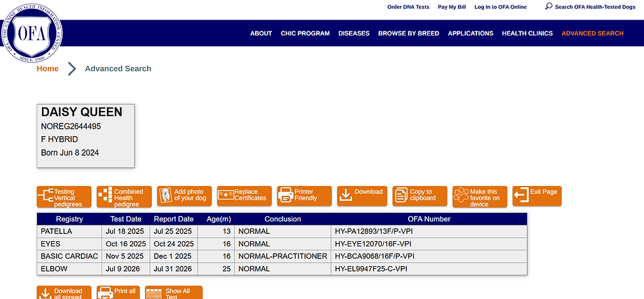644x299 pixels.
Task: Click the Born Jun 8 2024 text
Action: [70, 152]
